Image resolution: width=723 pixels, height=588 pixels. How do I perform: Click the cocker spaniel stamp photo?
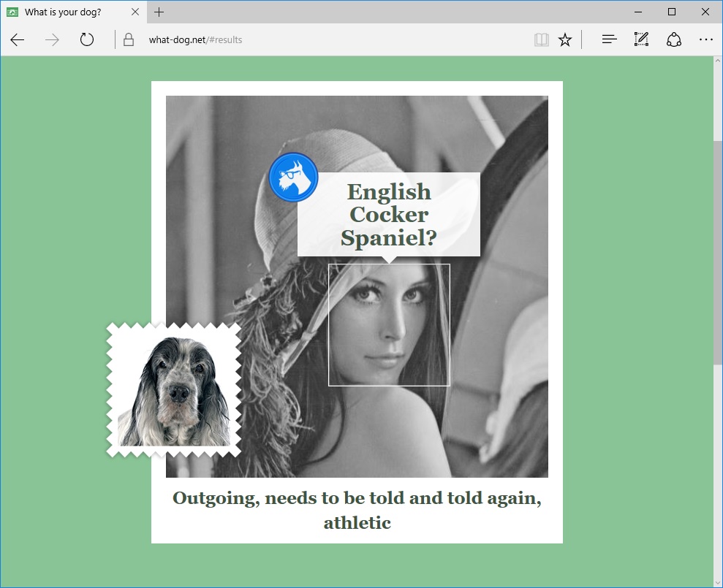coord(174,390)
